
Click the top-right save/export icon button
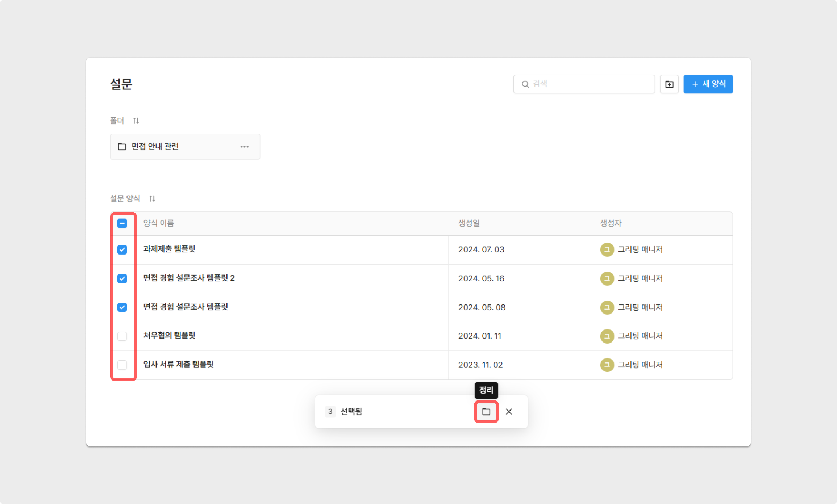click(670, 84)
